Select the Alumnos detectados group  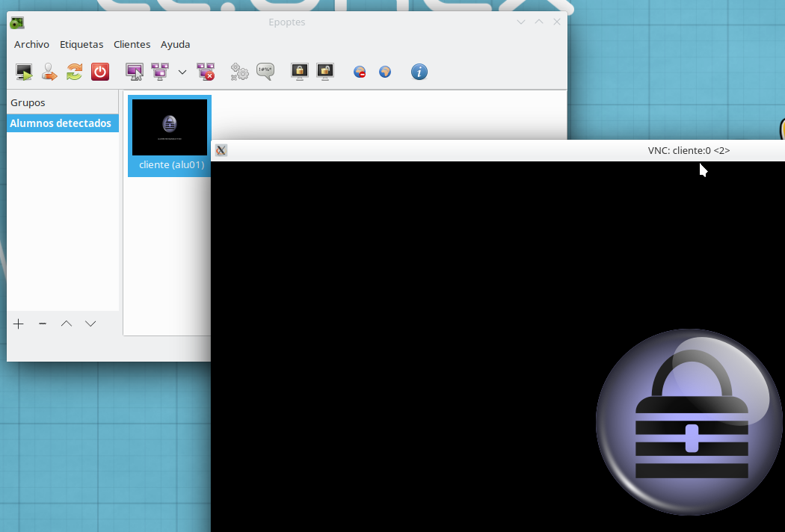click(61, 123)
